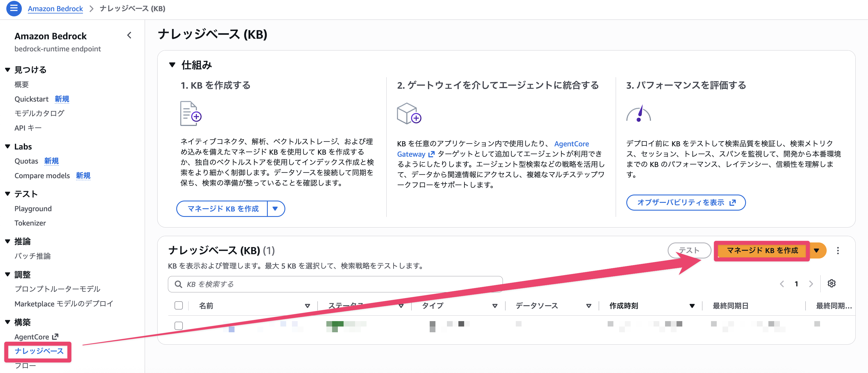Go to previous page of KB list
The height and width of the screenshot is (373, 868).
782,284
